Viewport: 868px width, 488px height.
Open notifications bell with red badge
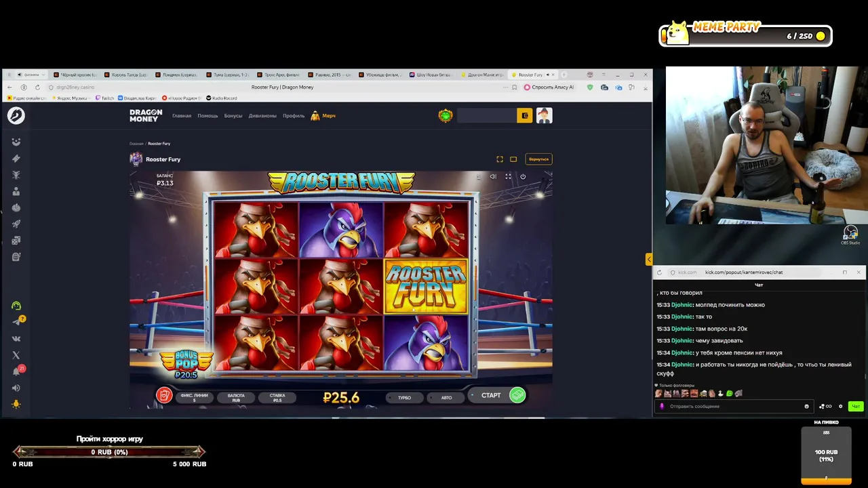point(18,371)
